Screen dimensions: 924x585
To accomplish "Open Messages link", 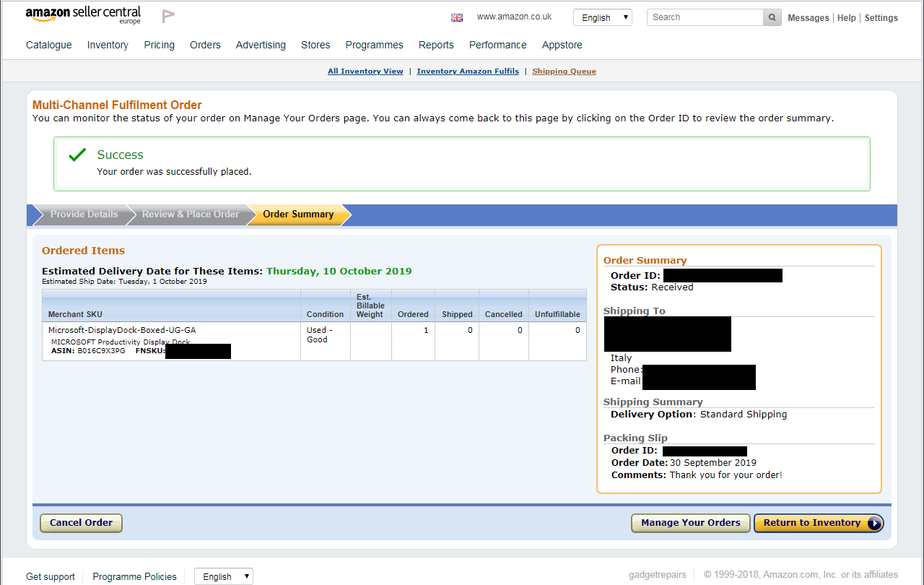I will tap(808, 18).
